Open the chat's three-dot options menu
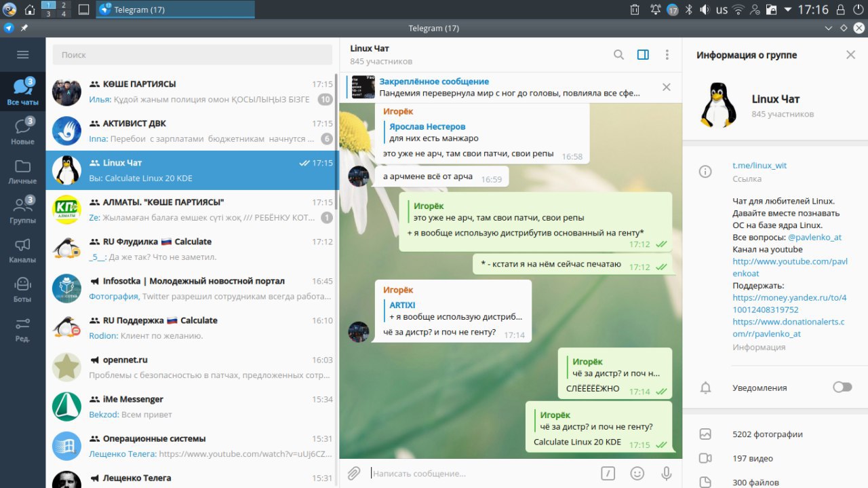This screenshot has height=488, width=868. click(x=667, y=55)
